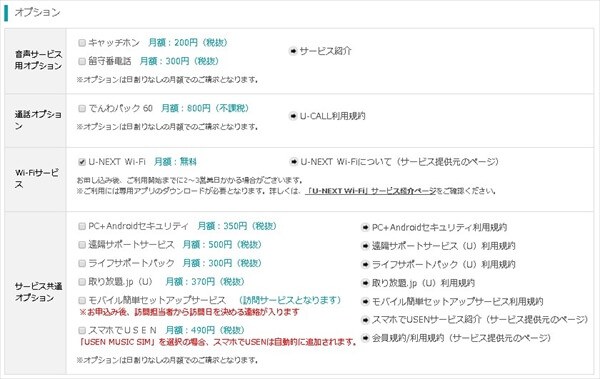Image resolution: width=600 pixels, height=379 pixels.
Task: Click the red お申込み後、訪問担当者 notice
Action: click(x=189, y=312)
